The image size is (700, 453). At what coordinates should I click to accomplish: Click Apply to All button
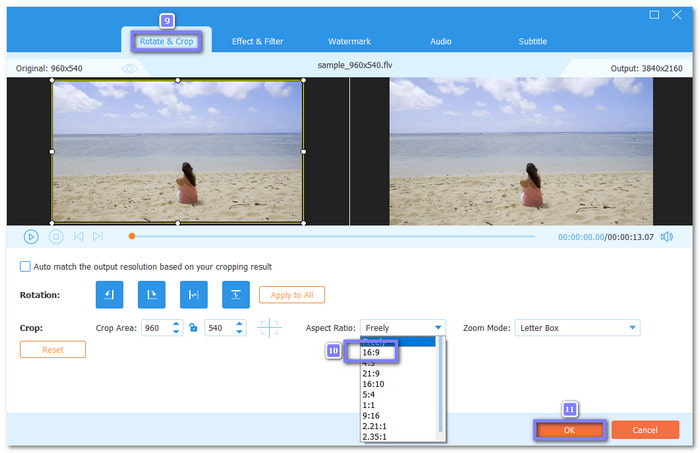tap(292, 295)
